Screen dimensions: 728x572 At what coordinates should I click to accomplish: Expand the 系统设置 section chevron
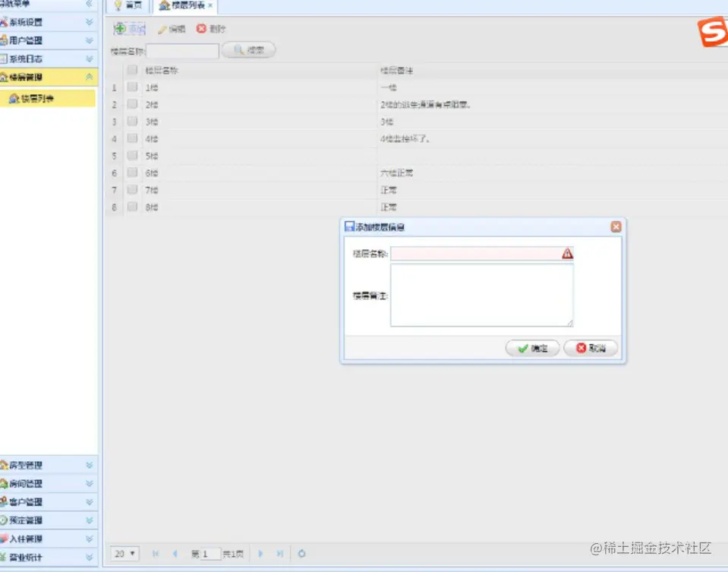click(89, 22)
